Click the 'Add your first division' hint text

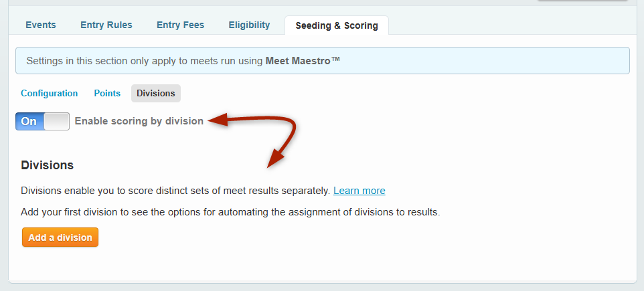tap(230, 212)
